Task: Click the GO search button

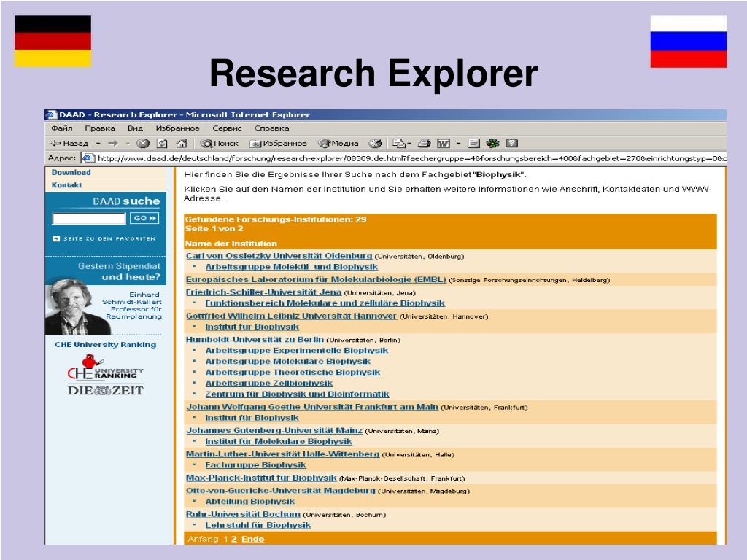Action: 144,218
